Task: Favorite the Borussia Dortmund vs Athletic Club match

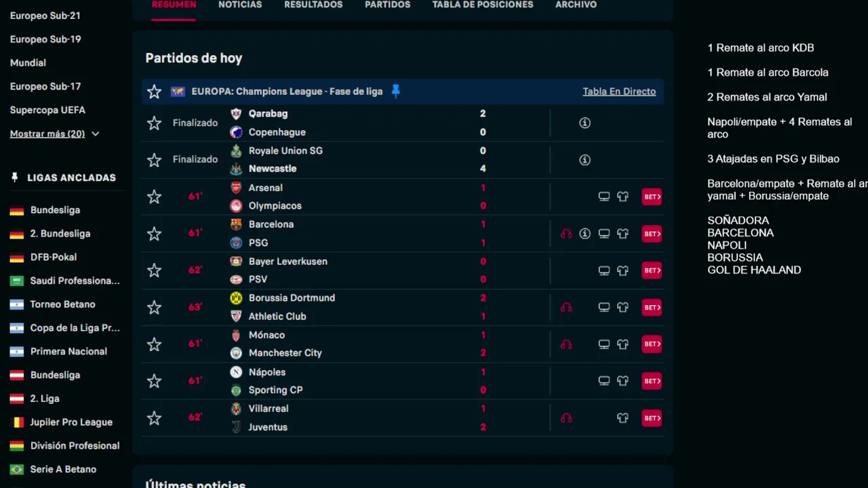Action: 155,307
